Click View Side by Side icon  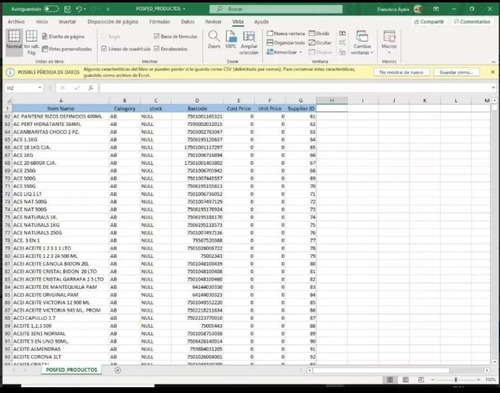click(x=342, y=33)
